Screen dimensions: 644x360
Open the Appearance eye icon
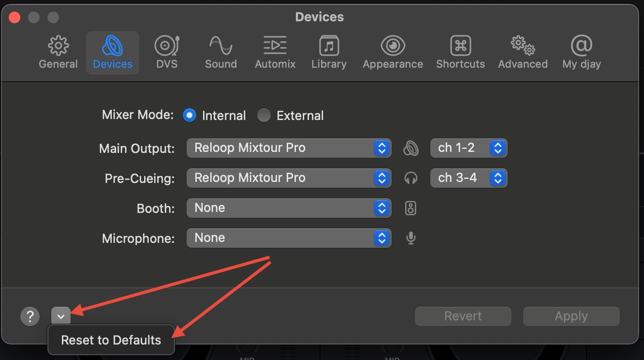point(393,46)
